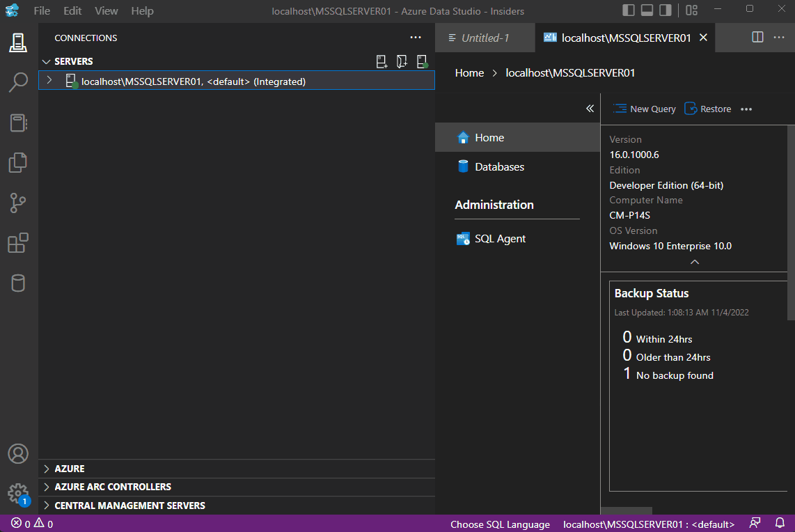Open the File menu
This screenshot has height=532, width=795.
[41, 10]
